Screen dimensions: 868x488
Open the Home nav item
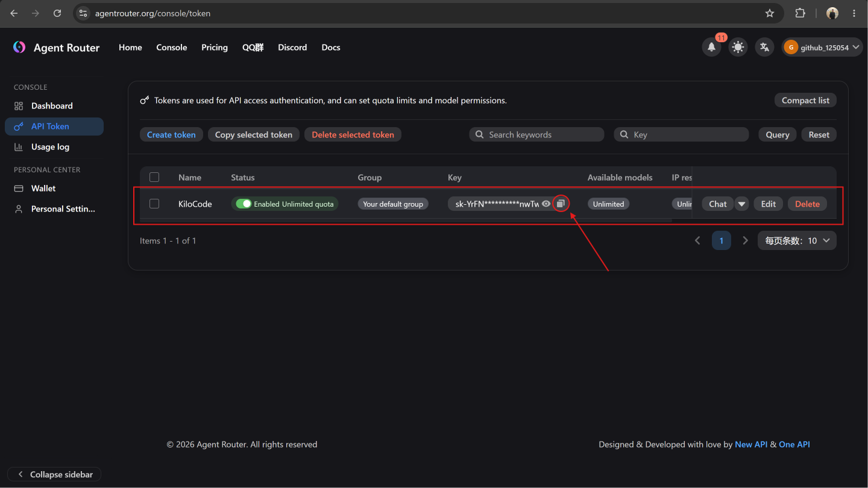[x=130, y=48]
